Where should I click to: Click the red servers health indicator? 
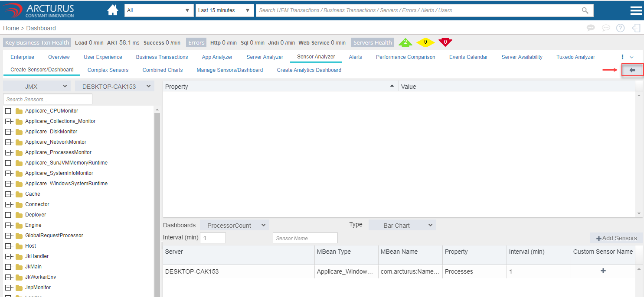tap(445, 42)
